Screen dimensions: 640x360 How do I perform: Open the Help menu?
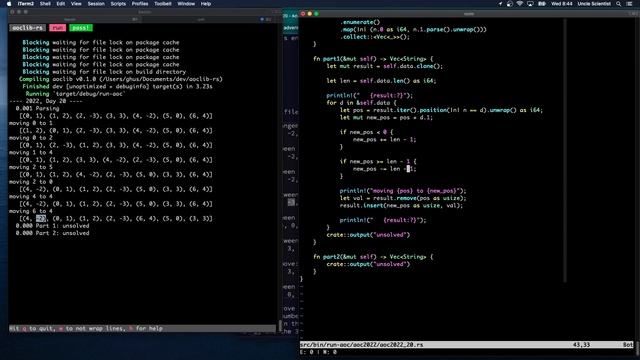point(206,4)
